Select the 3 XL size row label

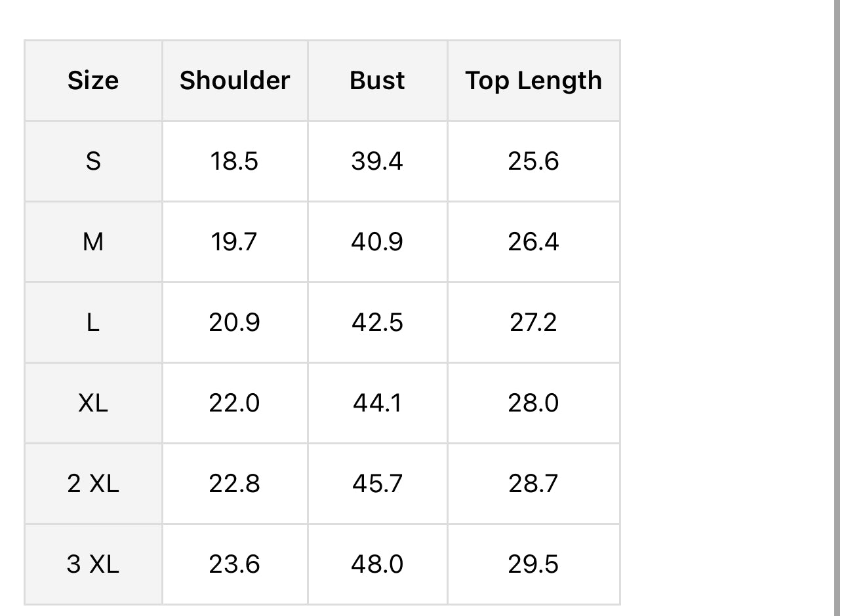(x=93, y=564)
